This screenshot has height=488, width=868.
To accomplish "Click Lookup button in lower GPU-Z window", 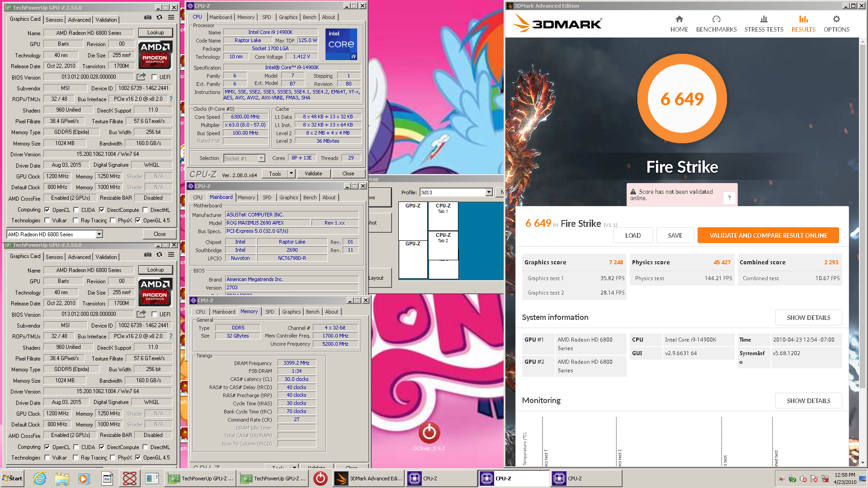I will (x=156, y=270).
